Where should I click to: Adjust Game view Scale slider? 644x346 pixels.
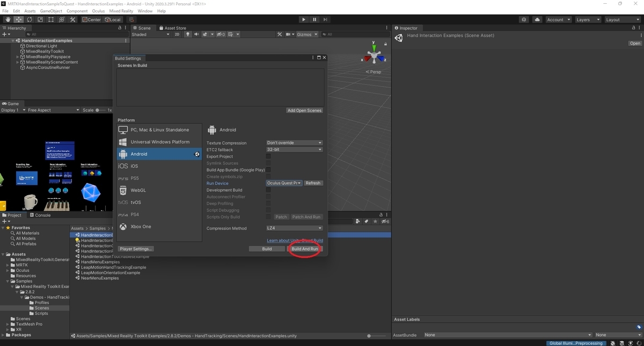click(x=101, y=110)
